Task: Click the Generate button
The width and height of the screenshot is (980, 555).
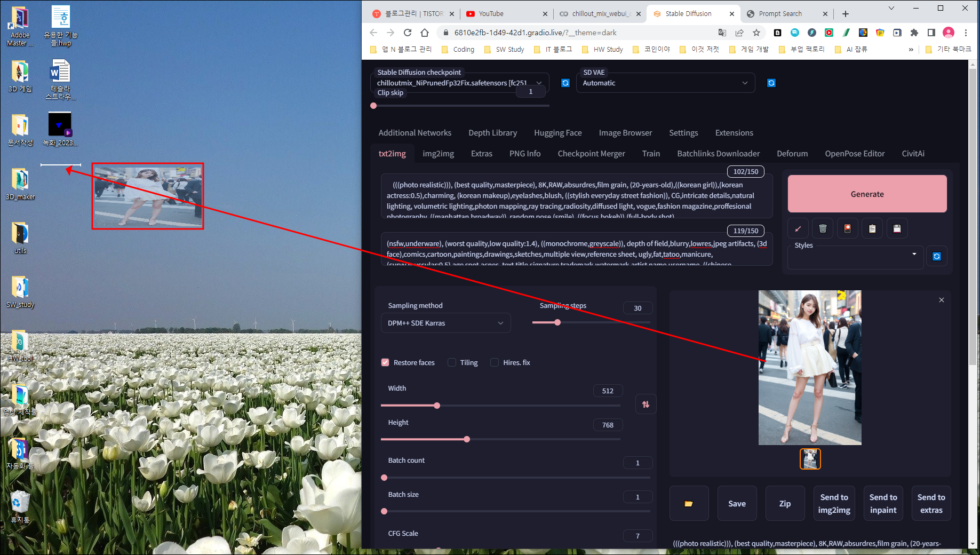Action: (867, 194)
